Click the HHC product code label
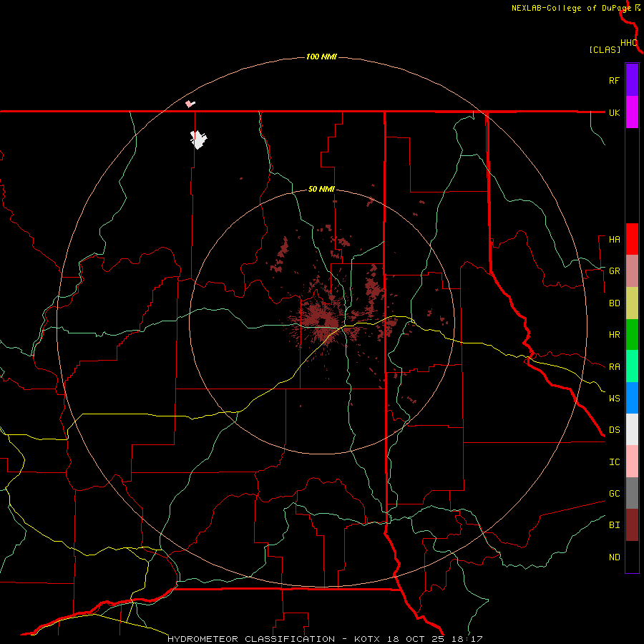The width and height of the screenshot is (644, 644). tap(628, 43)
